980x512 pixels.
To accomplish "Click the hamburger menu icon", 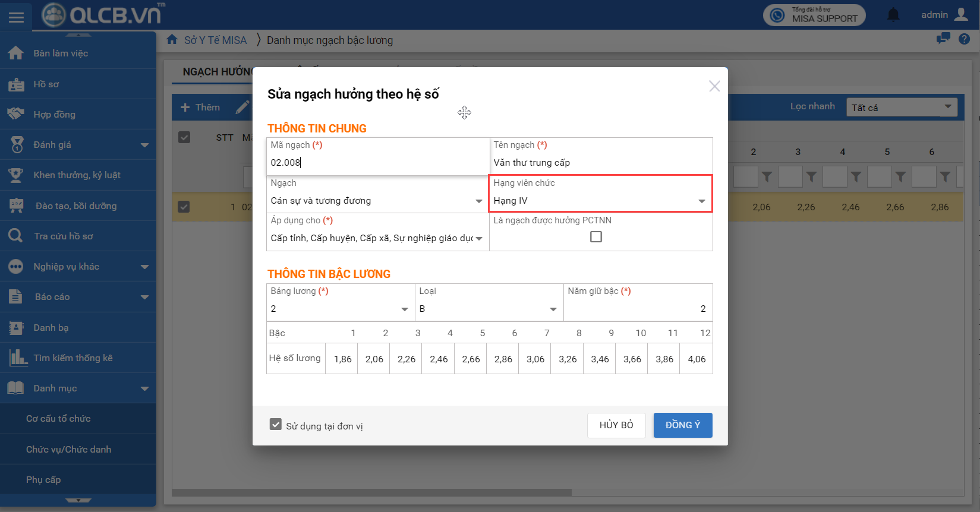I will [x=16, y=17].
